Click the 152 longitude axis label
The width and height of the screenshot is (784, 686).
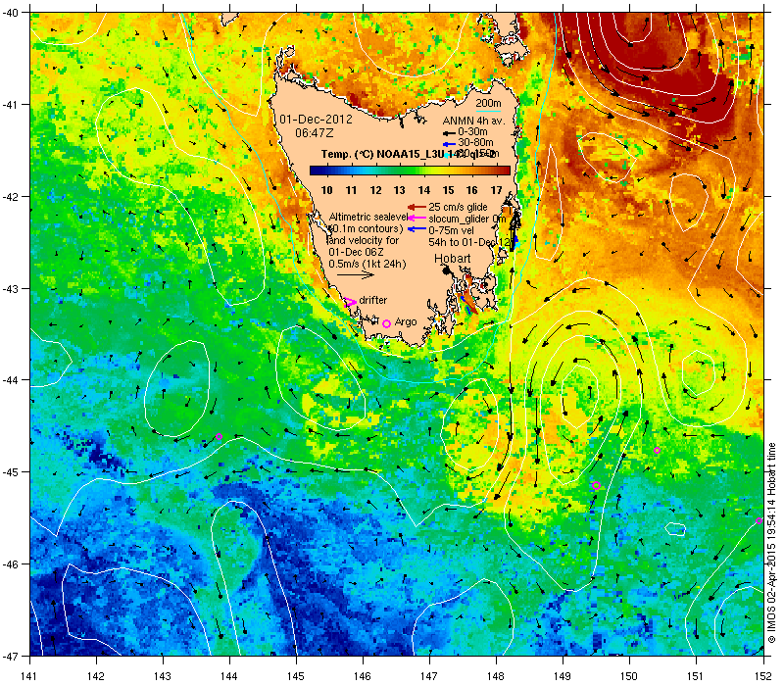[x=764, y=676]
